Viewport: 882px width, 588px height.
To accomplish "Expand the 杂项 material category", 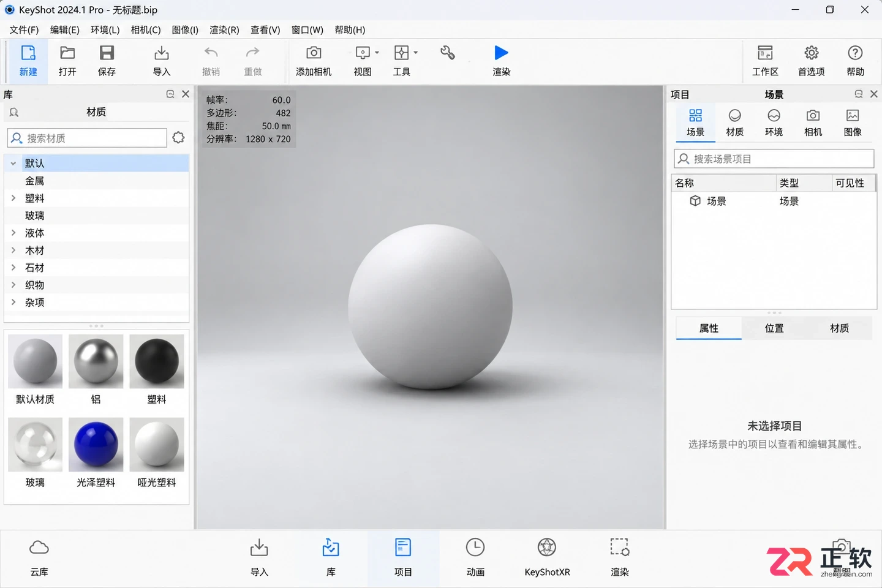I will [13, 302].
